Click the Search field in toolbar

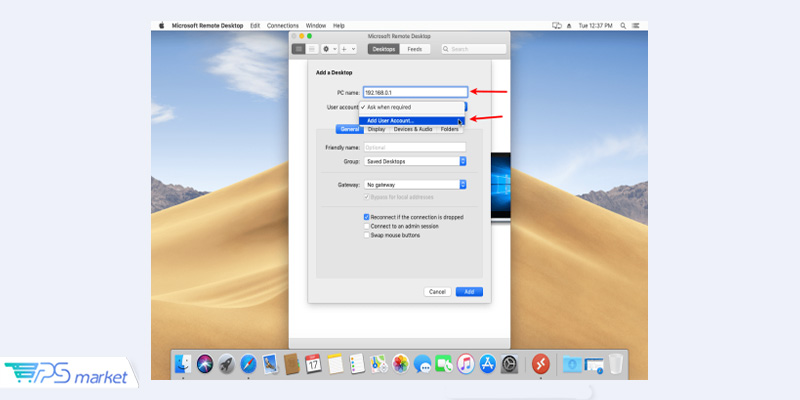click(x=474, y=49)
